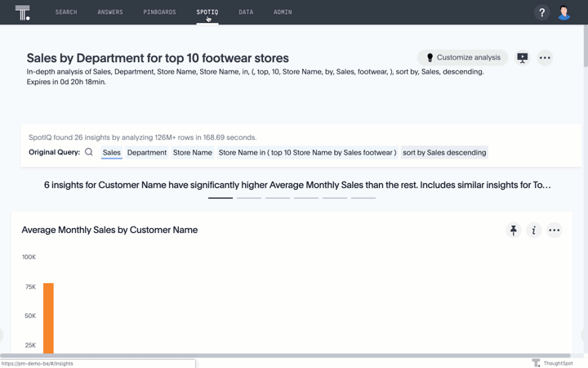Start presentation mode with the present icon
This screenshot has width=588, height=368.
click(x=522, y=57)
